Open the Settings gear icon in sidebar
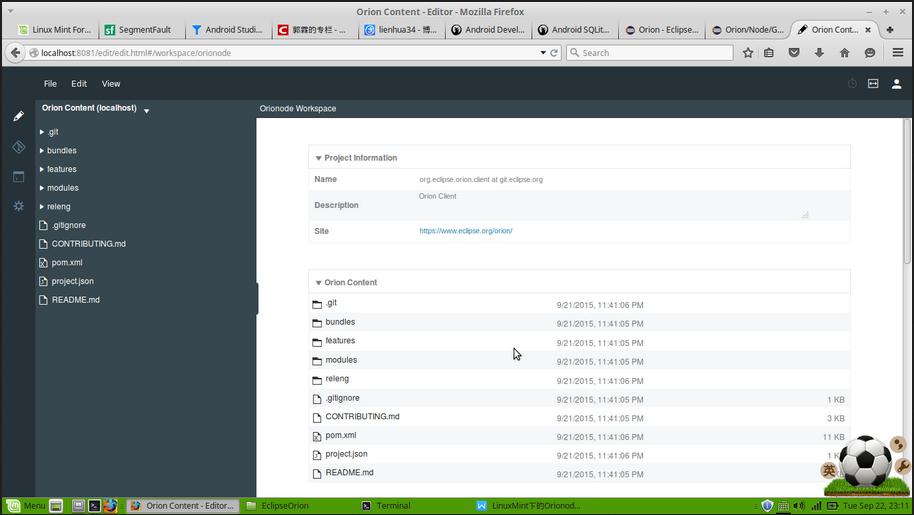 pos(19,206)
